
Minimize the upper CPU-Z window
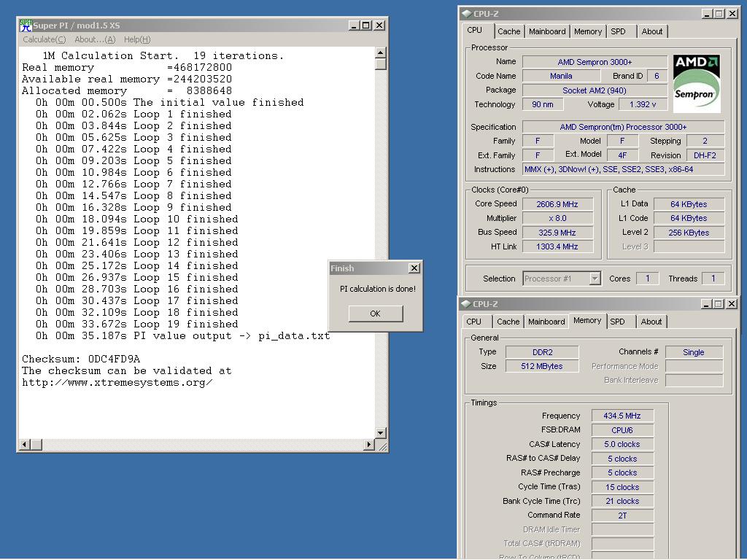pos(708,14)
